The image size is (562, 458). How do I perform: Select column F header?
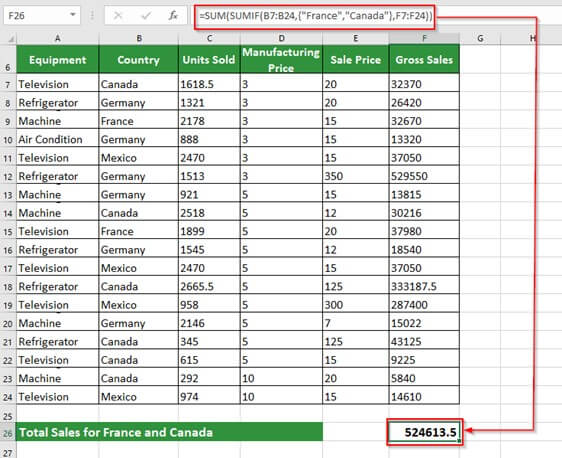click(424, 38)
